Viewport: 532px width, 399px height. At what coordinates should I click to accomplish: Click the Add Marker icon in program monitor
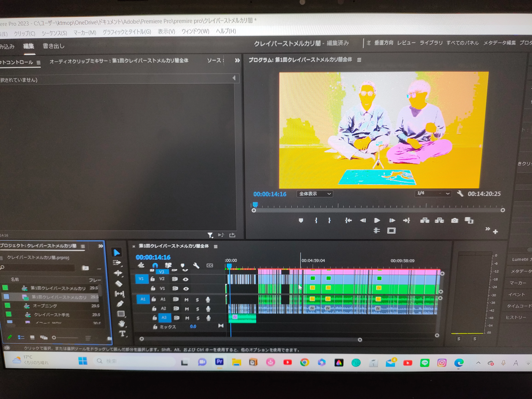point(301,221)
